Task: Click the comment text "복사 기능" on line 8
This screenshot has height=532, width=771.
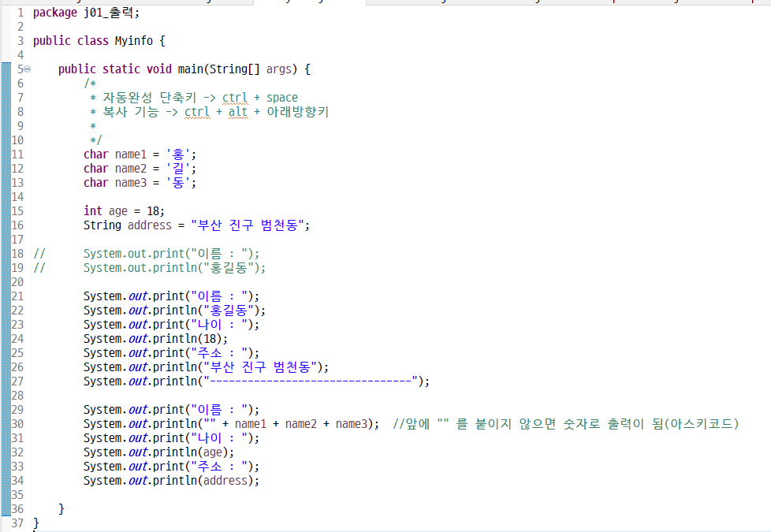Action: click(x=131, y=112)
